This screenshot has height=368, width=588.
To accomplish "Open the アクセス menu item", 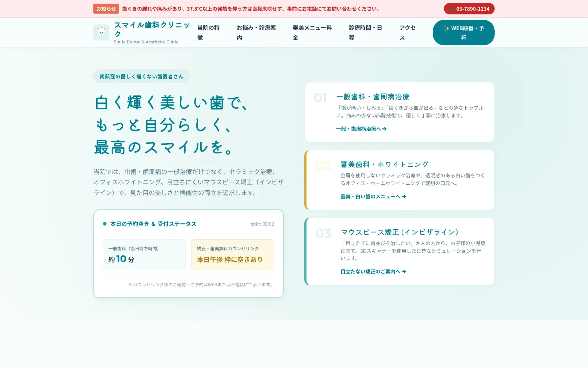I will pos(408,32).
